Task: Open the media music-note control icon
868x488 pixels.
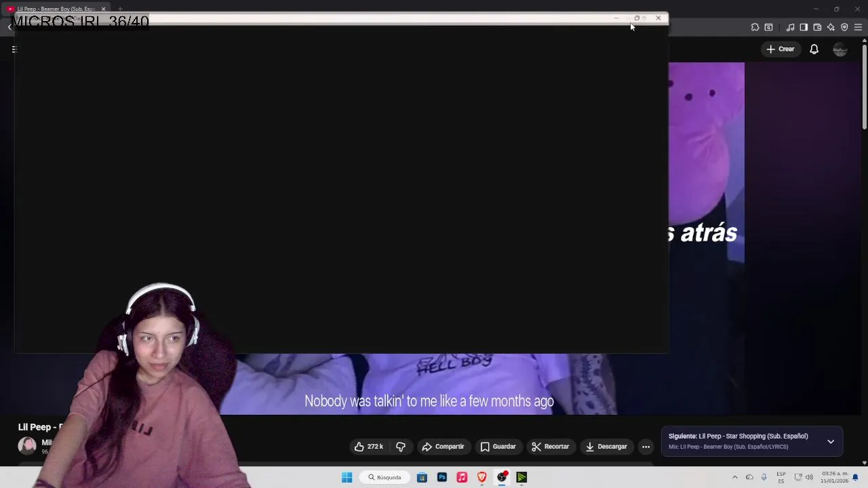Action: 790,27
